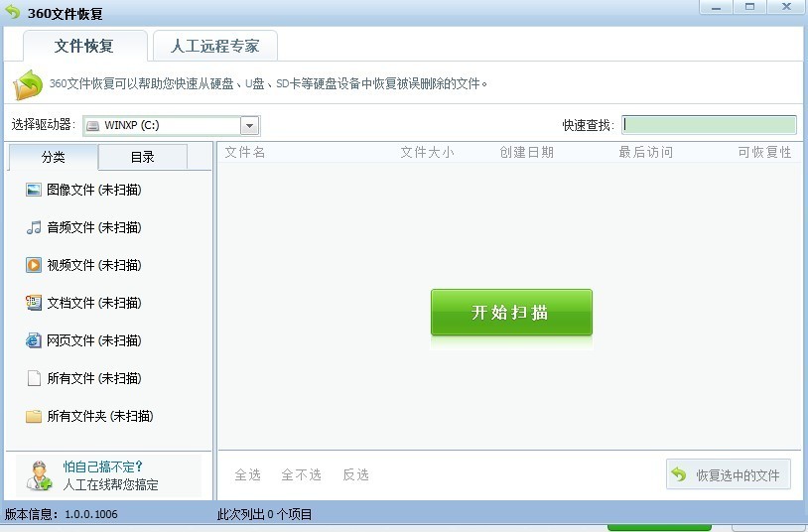Maximize the 360文件恢复 window

749,7
